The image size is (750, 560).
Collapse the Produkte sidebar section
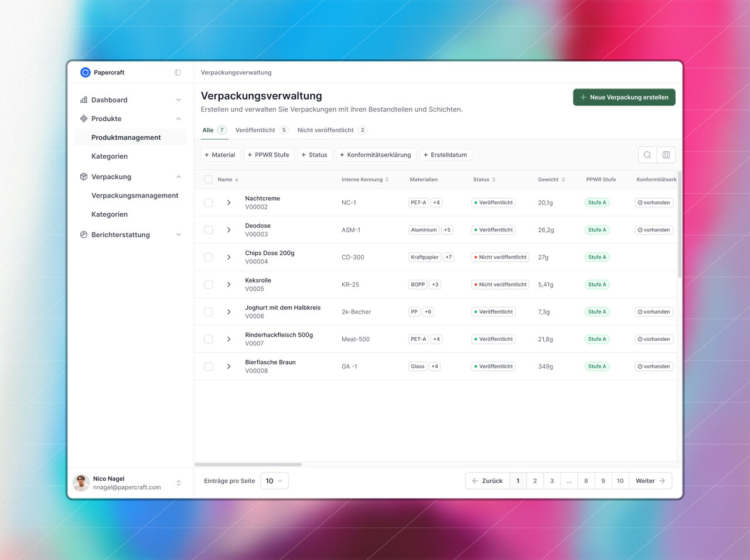click(178, 119)
